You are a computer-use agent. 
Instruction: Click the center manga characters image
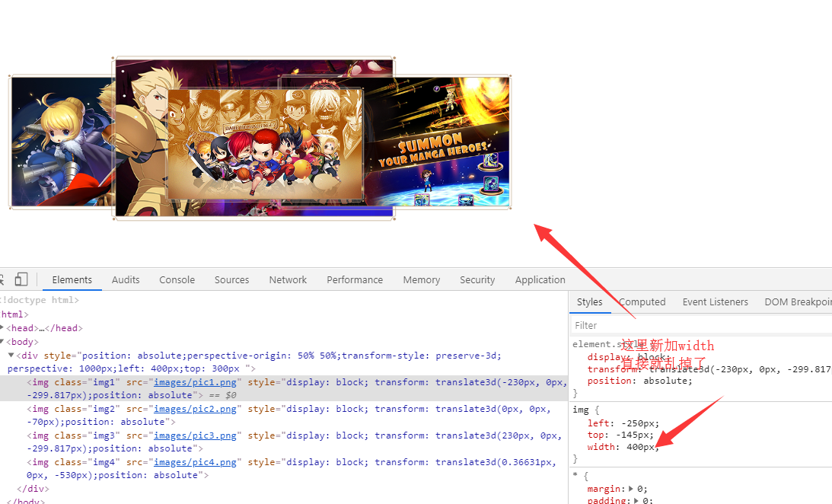tap(266, 144)
